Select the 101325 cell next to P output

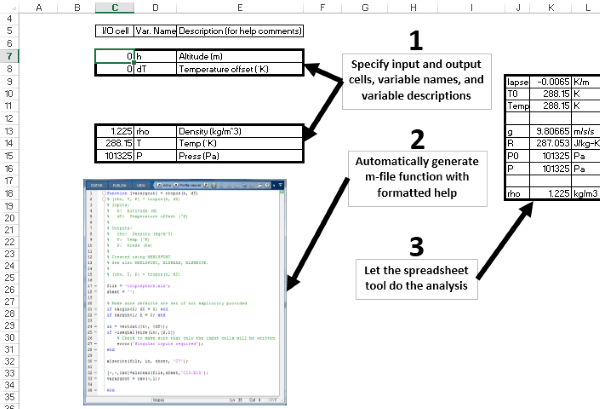click(x=114, y=156)
